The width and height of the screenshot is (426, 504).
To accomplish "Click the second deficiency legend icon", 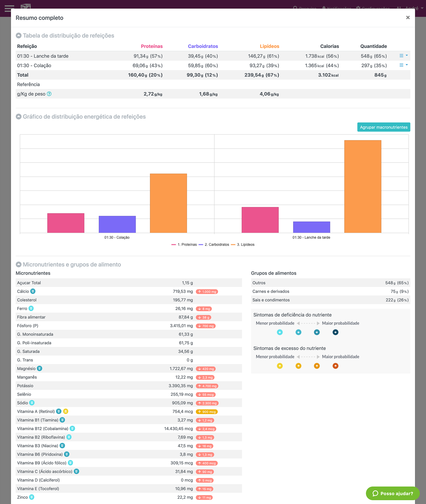I will click(x=298, y=332).
